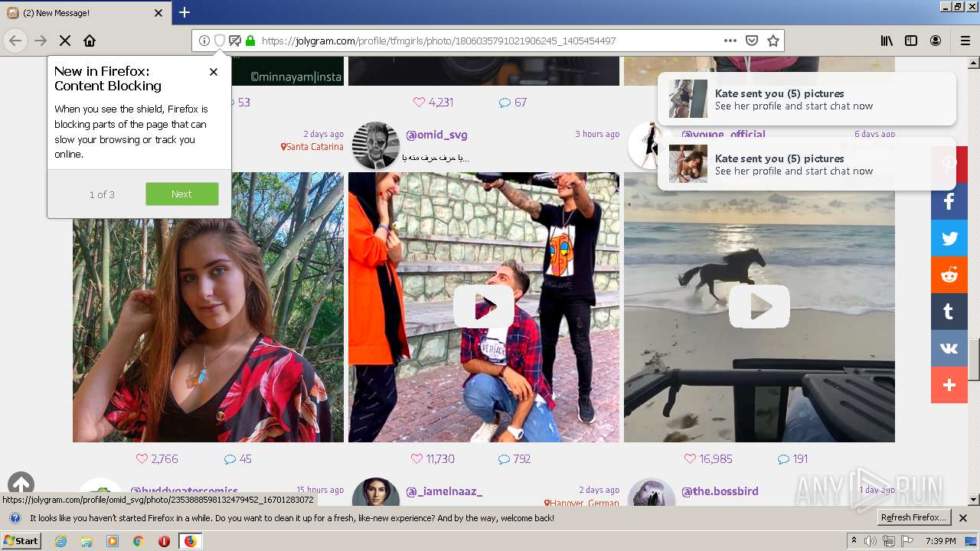Click the scroll-to-top arrow icon
This screenshot has height=551, width=980.
(21, 484)
